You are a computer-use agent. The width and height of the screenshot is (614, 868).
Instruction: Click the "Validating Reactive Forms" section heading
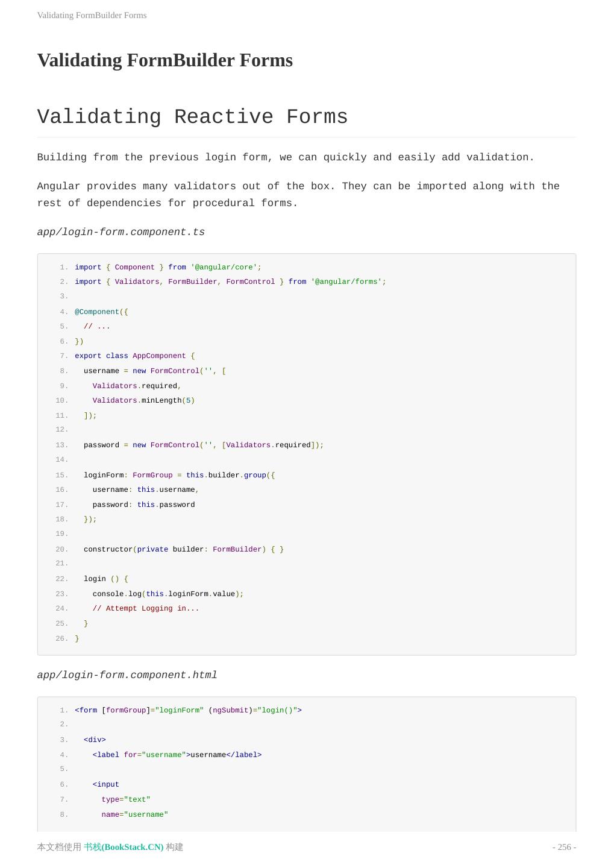[x=192, y=117]
